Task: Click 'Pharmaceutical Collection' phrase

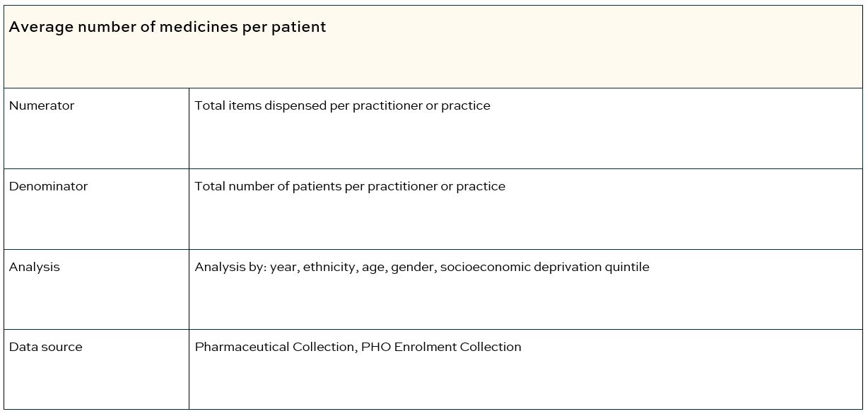Action: click(x=275, y=347)
